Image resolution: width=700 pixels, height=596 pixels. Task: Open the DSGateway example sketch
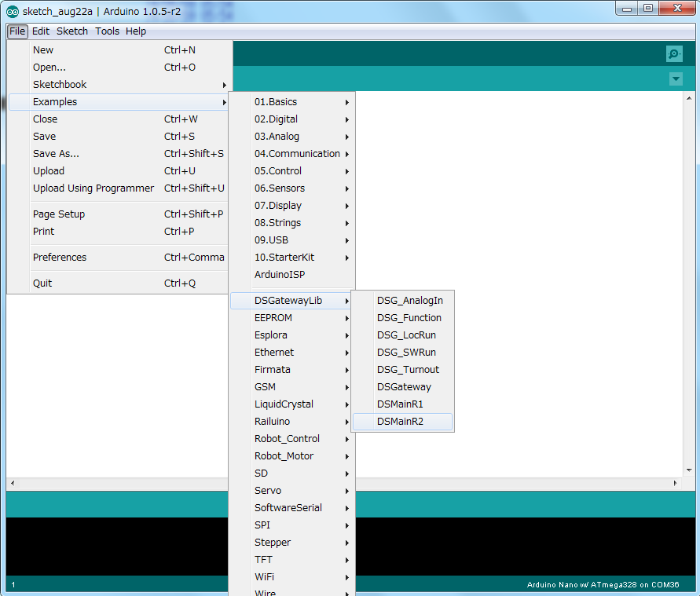[x=403, y=387]
